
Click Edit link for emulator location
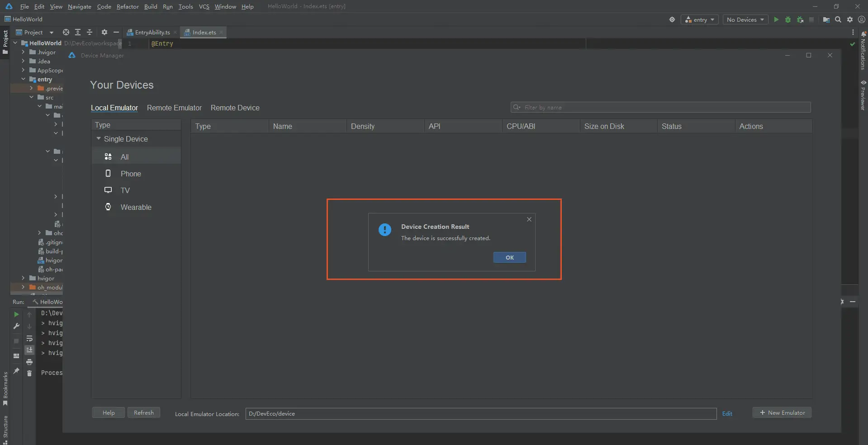point(727,413)
